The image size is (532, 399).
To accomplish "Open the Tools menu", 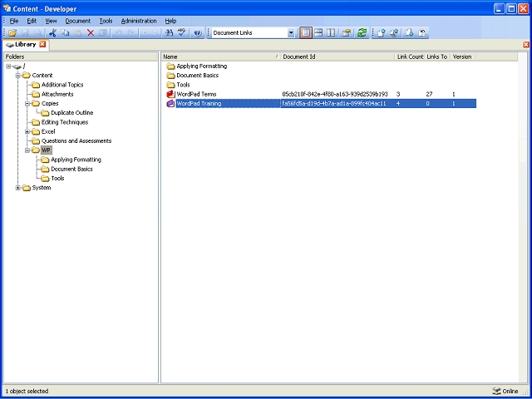I will (x=106, y=21).
